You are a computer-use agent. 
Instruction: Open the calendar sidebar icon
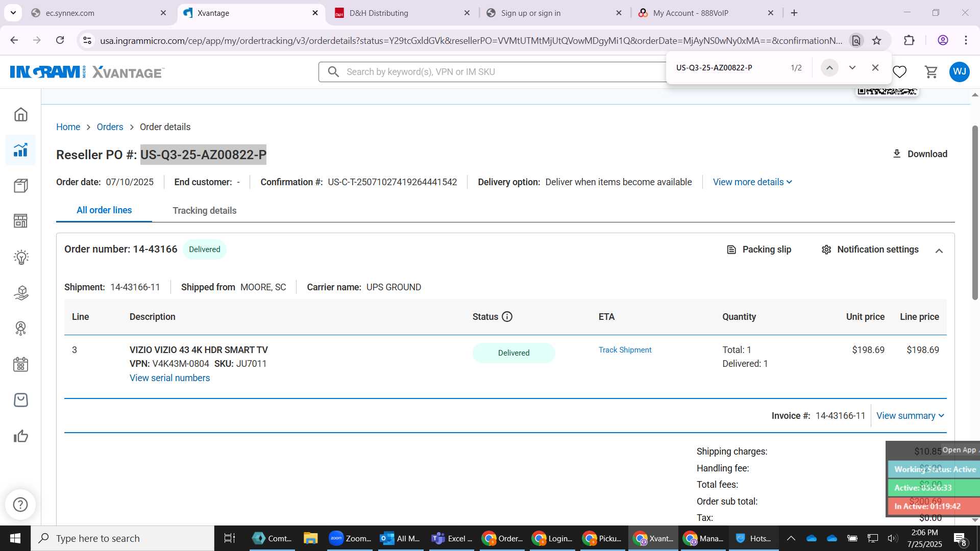click(x=21, y=364)
